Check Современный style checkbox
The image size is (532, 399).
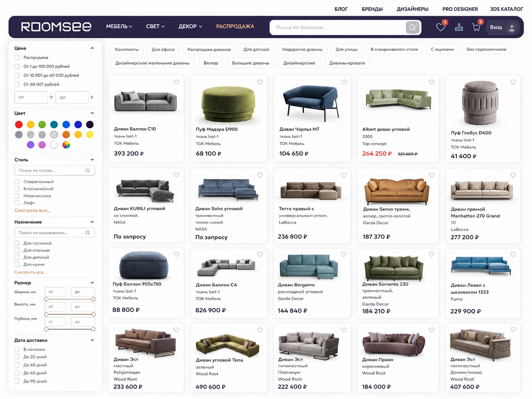17,181
